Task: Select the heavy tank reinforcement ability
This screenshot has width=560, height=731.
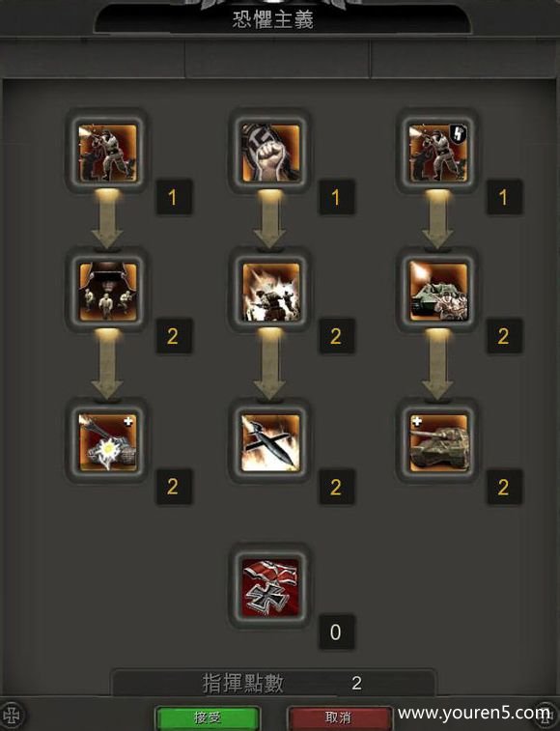Action: coord(437,442)
